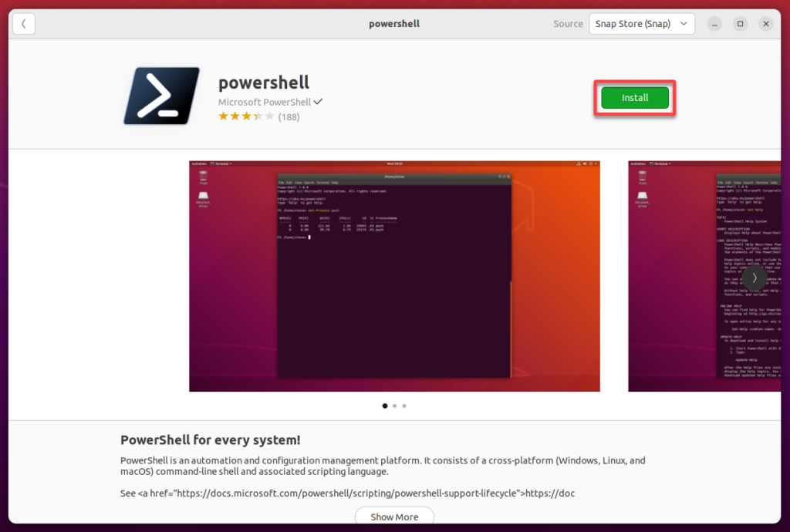Click the PowerShell application icon

(160, 95)
